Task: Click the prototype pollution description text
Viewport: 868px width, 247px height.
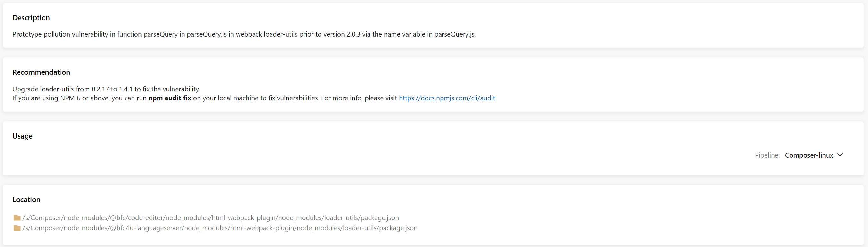Action: click(244, 34)
